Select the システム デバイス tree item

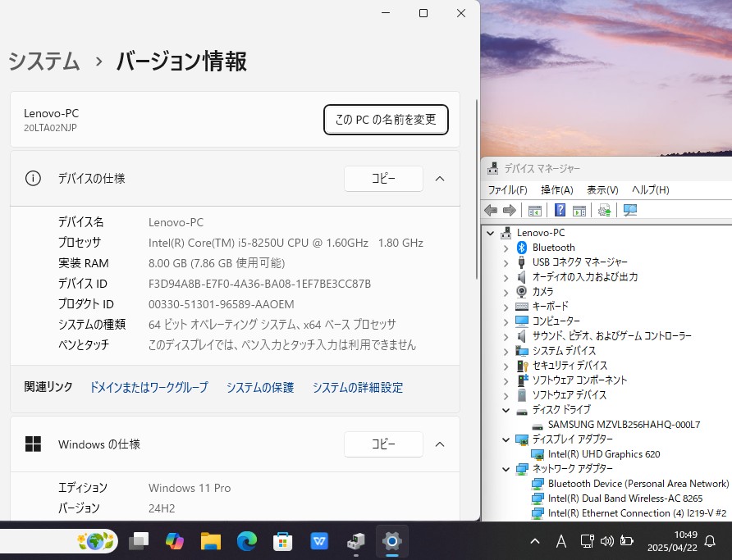point(564,351)
